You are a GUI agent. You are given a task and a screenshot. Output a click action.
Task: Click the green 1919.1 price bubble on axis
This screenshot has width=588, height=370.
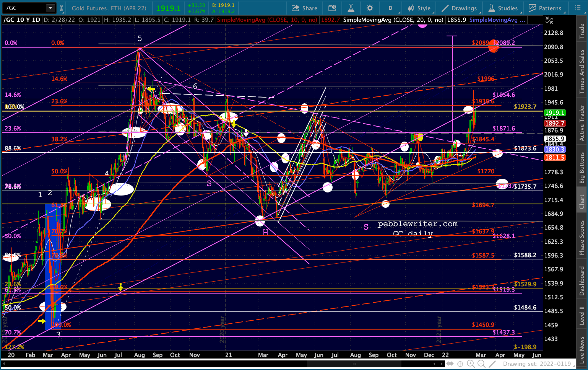(555, 113)
